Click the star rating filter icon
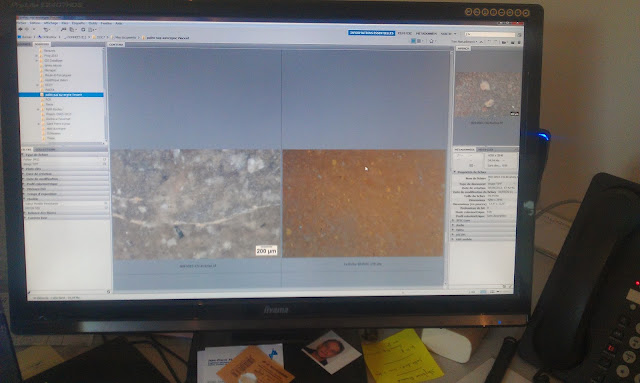The height and width of the screenshot is (383, 640). pyautogui.click(x=431, y=41)
